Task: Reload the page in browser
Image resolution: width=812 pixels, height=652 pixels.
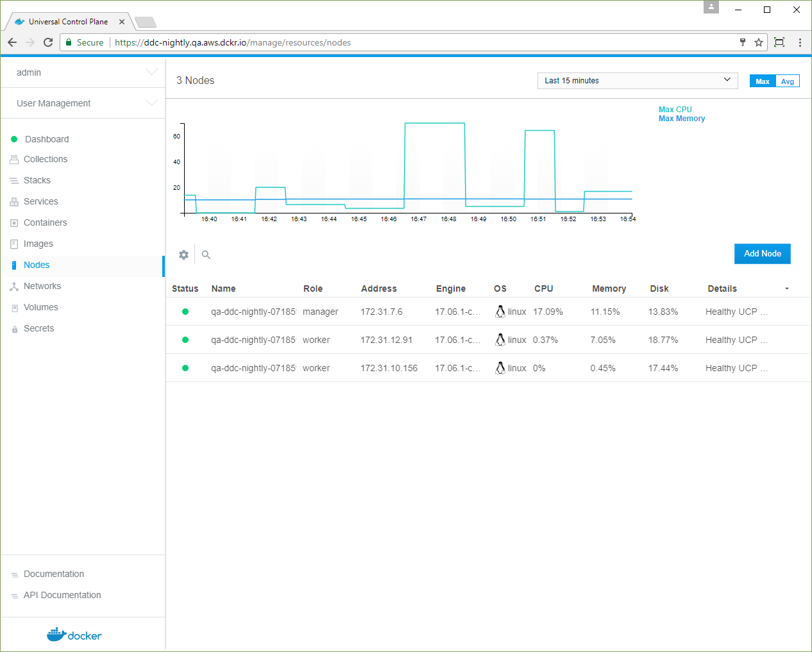Action: pyautogui.click(x=48, y=42)
